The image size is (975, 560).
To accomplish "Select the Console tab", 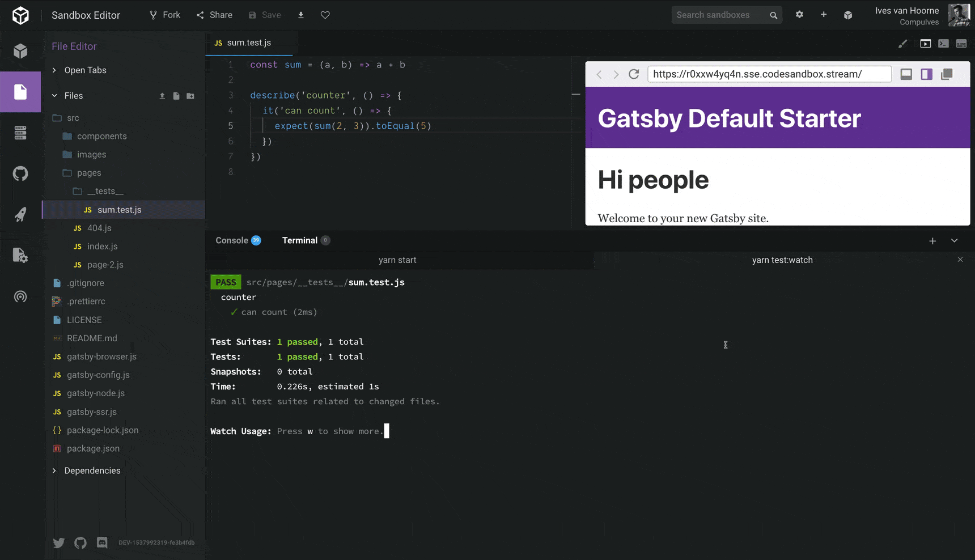I will (231, 240).
